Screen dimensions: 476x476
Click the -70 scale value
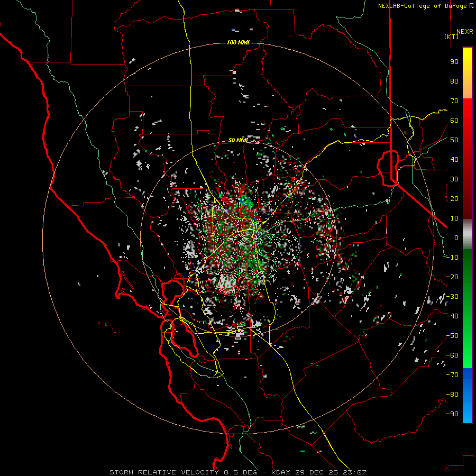(452, 375)
